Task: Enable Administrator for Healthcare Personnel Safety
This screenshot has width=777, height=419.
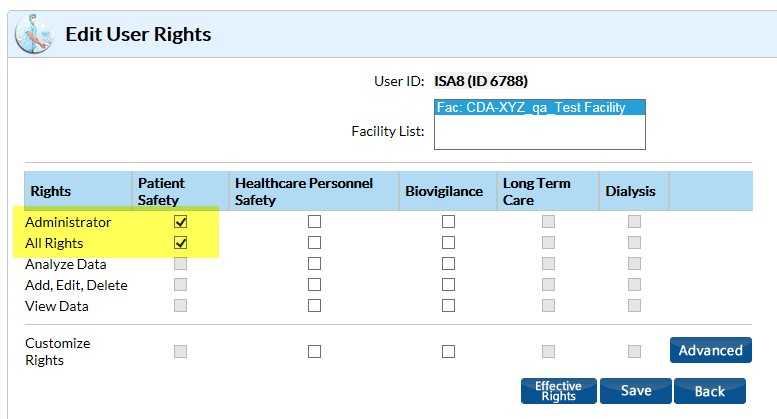Action: click(315, 222)
